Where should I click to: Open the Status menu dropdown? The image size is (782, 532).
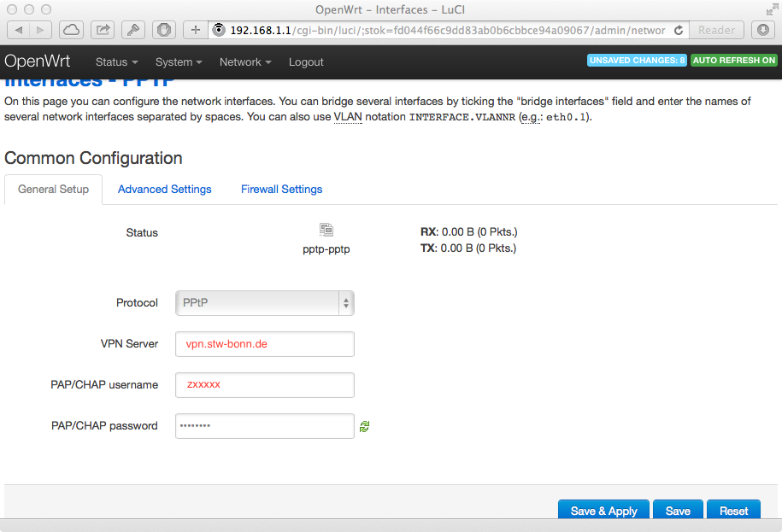pos(117,61)
